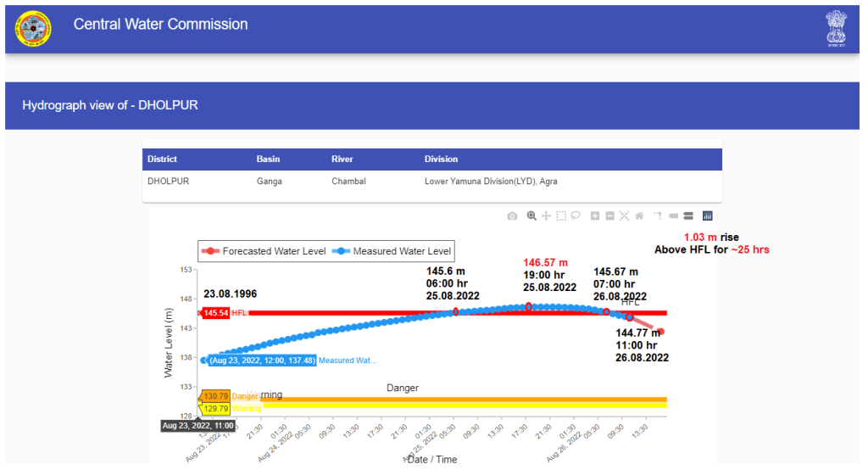Screen dimensions: 868x470
Task: Activate the Pan tool
Action: (546, 216)
